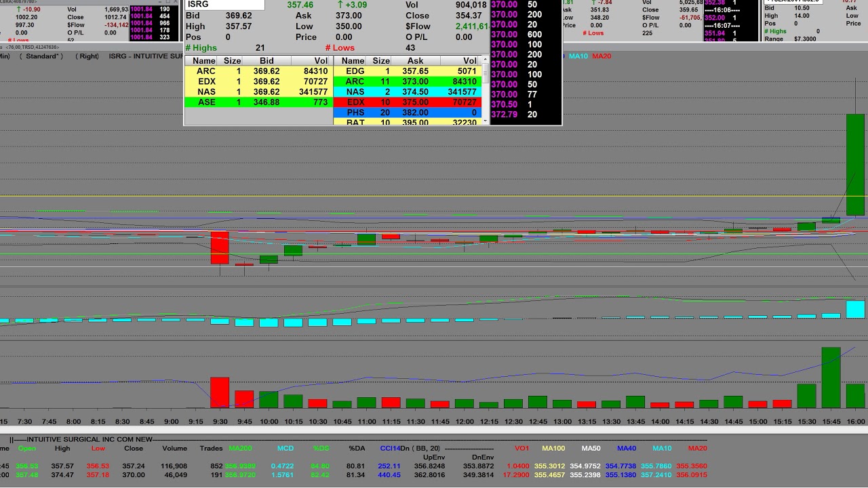Click the white MA50 label
The width and height of the screenshot is (868, 488).
591,448
